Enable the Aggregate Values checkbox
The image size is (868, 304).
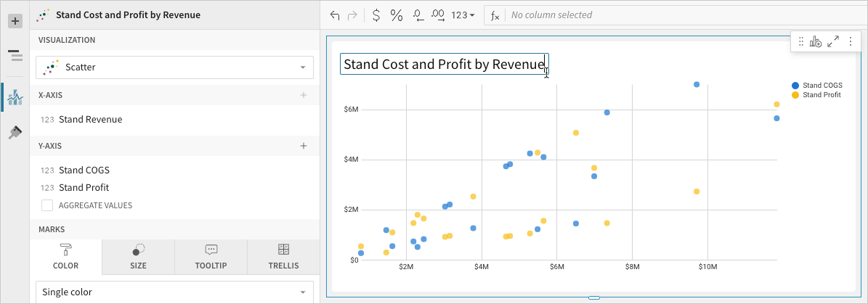47,205
